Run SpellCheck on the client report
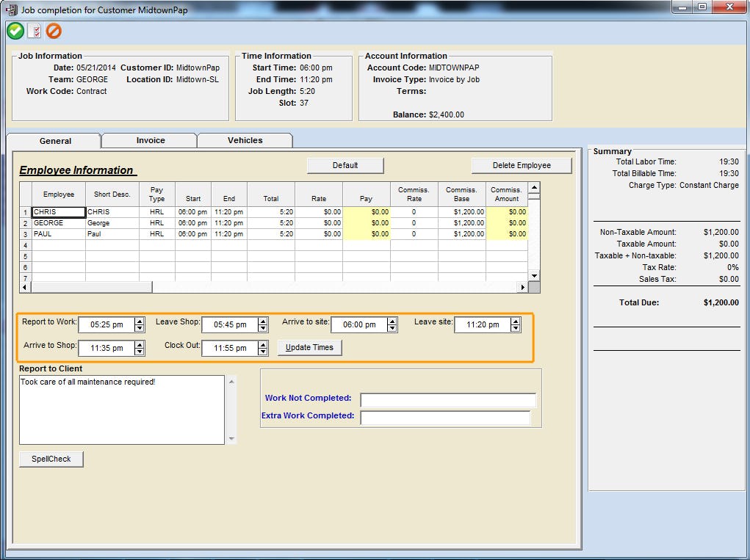The width and height of the screenshot is (750, 560). (x=51, y=458)
